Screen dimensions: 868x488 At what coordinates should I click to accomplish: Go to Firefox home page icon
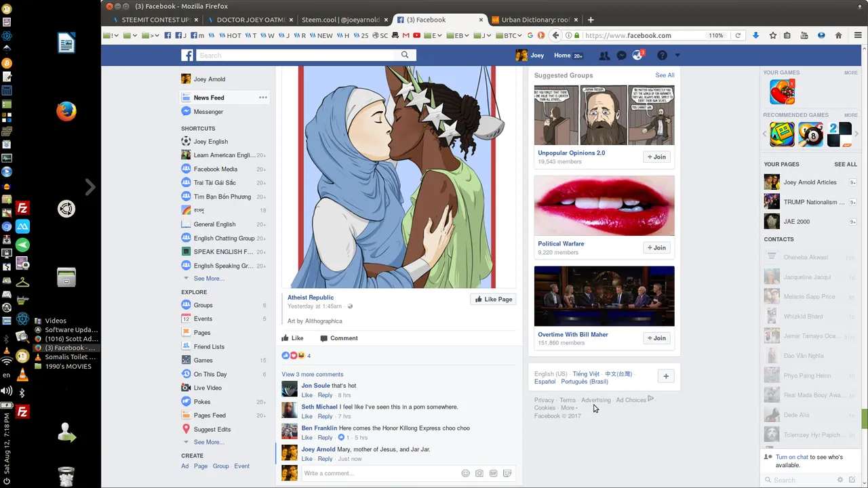[838, 35]
